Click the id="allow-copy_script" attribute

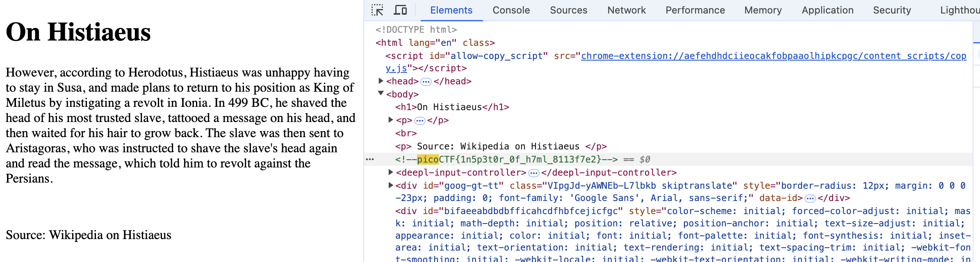(x=489, y=56)
